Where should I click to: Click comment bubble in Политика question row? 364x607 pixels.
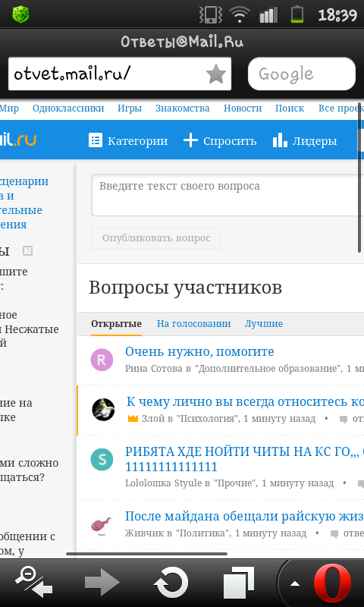click(334, 534)
